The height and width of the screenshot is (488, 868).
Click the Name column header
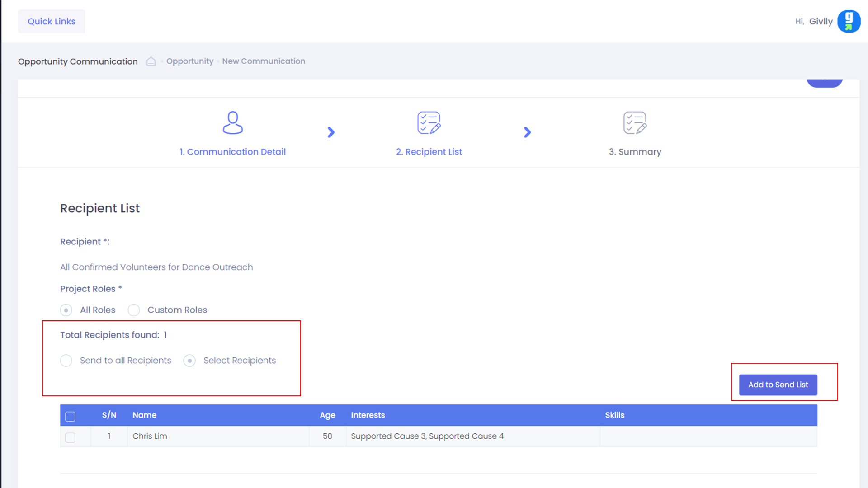(144, 415)
